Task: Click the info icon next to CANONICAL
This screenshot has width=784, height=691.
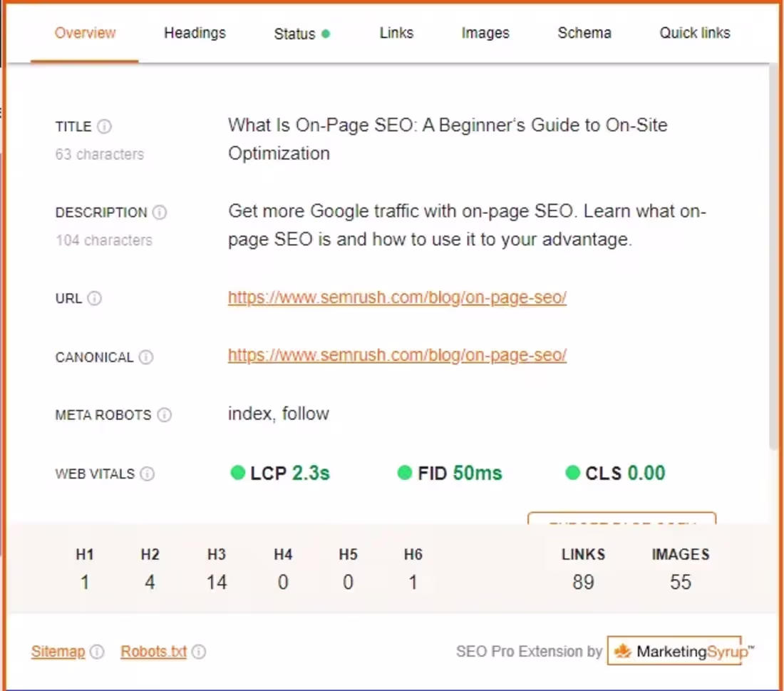Action: click(148, 357)
